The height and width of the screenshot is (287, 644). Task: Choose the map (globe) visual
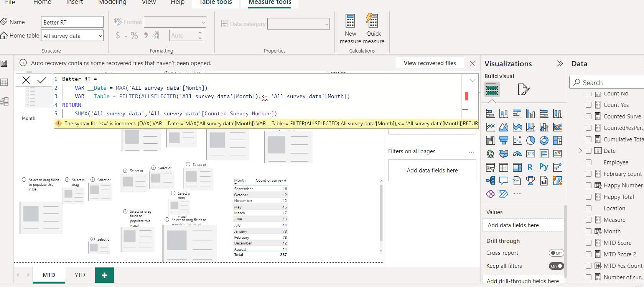click(x=490, y=154)
